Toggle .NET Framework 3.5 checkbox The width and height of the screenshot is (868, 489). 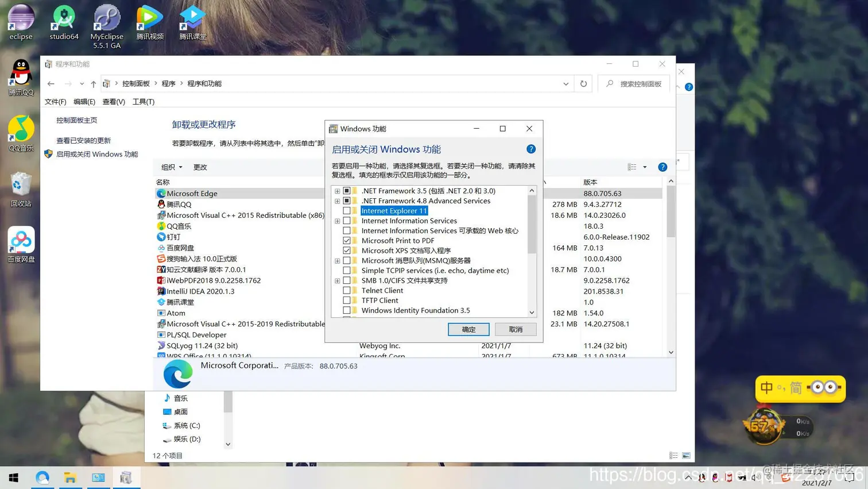click(347, 191)
